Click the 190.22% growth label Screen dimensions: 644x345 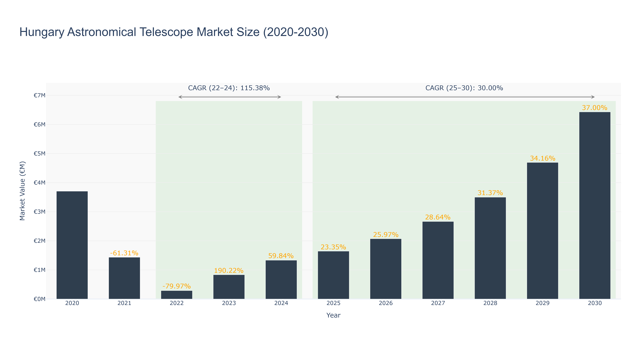click(229, 270)
